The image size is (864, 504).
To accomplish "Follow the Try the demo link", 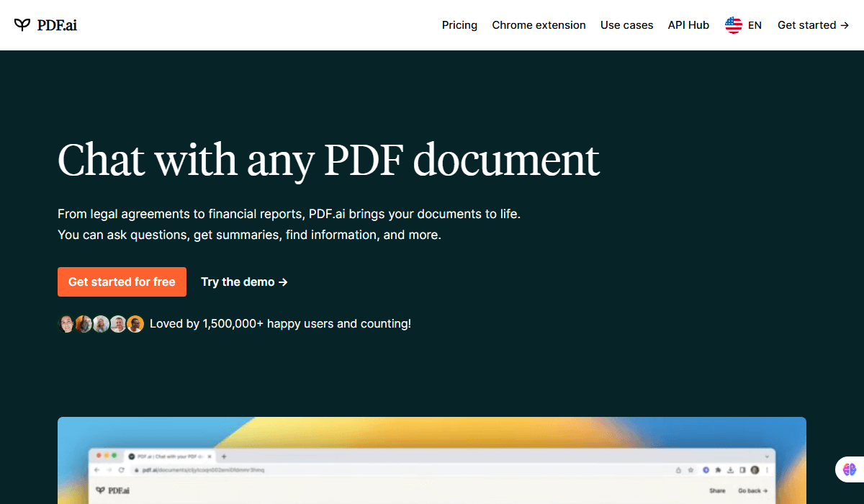I will [x=244, y=282].
